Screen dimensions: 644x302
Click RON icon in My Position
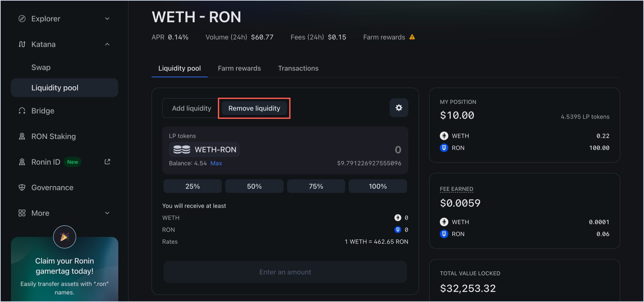click(x=444, y=148)
